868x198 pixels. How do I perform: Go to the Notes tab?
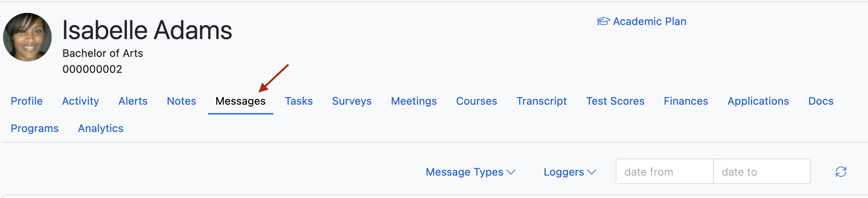click(x=182, y=101)
